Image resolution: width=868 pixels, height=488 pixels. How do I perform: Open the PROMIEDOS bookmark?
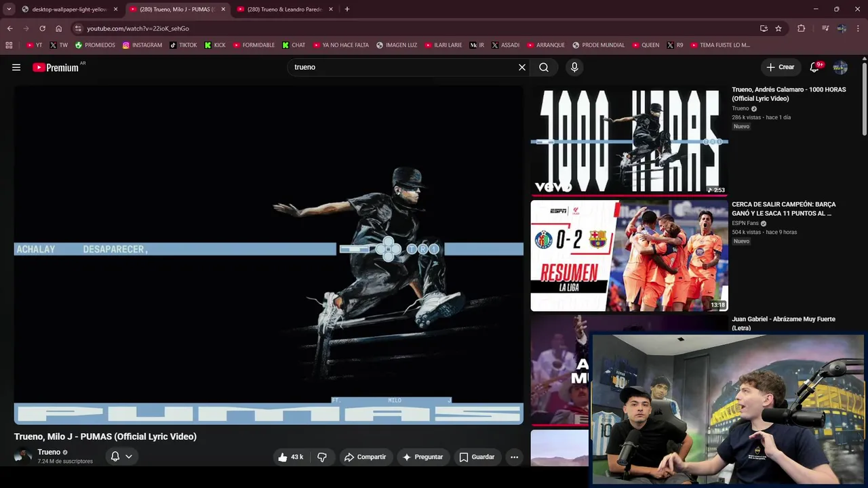point(95,45)
